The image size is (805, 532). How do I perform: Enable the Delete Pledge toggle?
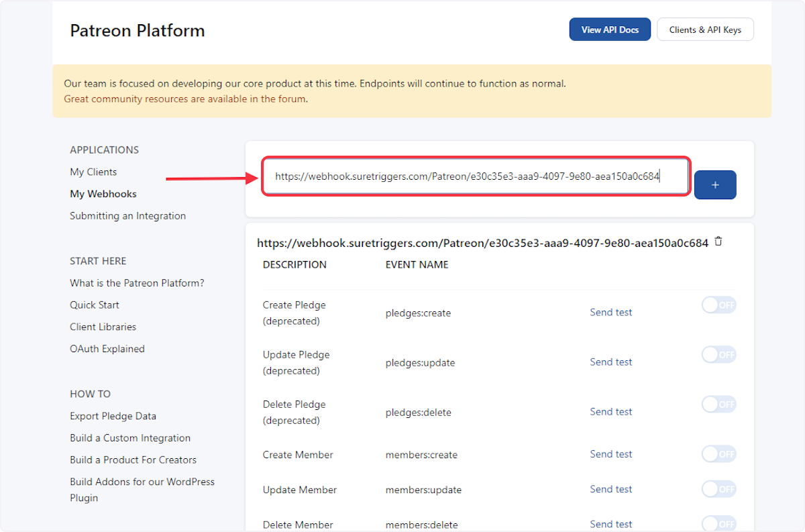(x=718, y=404)
